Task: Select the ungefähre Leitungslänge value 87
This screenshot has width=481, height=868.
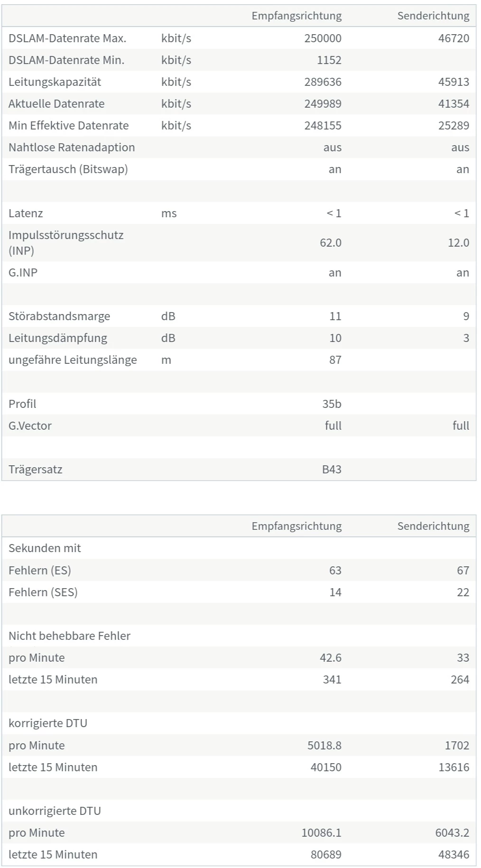Action: [335, 360]
